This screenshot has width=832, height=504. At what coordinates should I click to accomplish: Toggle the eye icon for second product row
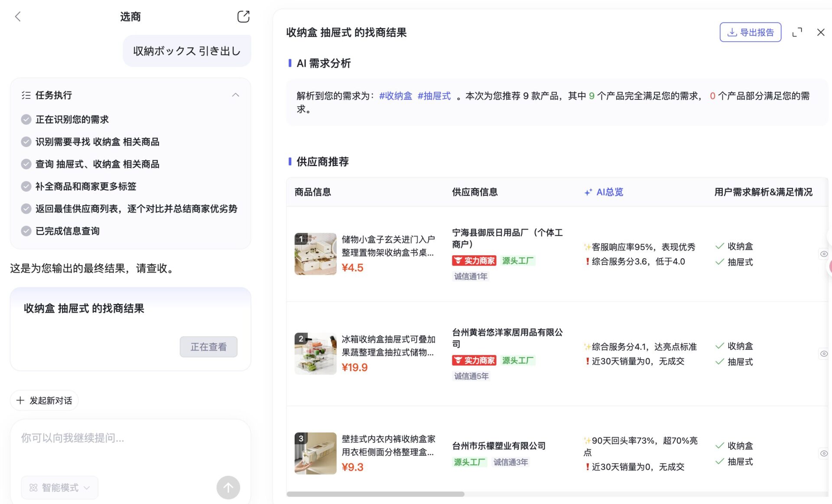click(824, 353)
